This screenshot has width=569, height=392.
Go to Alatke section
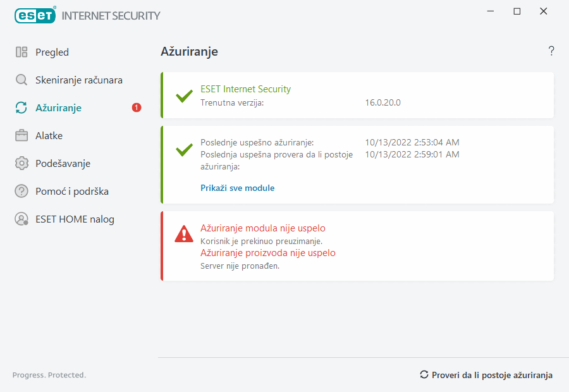pos(49,136)
